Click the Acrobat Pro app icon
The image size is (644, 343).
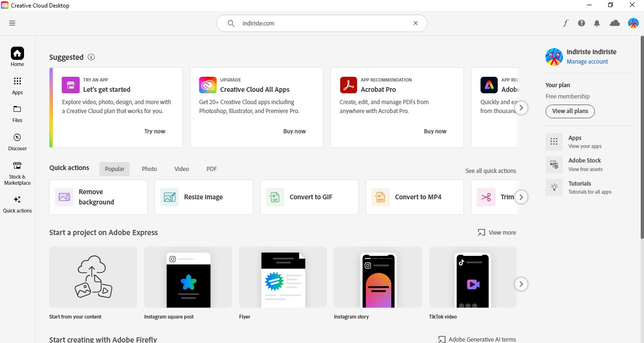pyautogui.click(x=349, y=85)
